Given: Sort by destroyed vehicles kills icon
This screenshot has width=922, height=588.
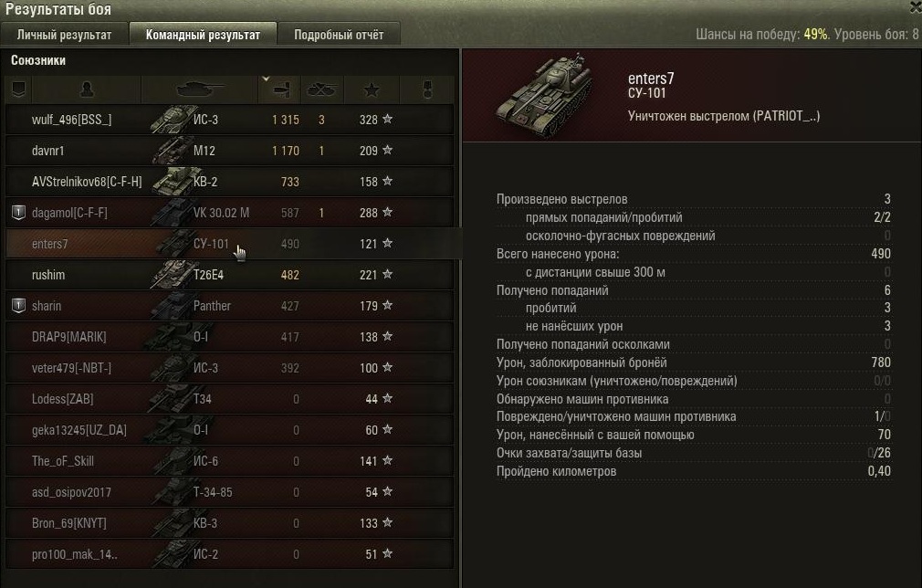Looking at the screenshot, I should pyautogui.click(x=321, y=89).
